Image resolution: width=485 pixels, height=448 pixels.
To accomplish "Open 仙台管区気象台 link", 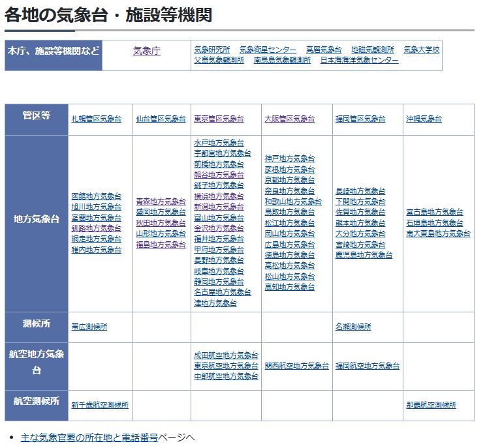I will (x=161, y=119).
